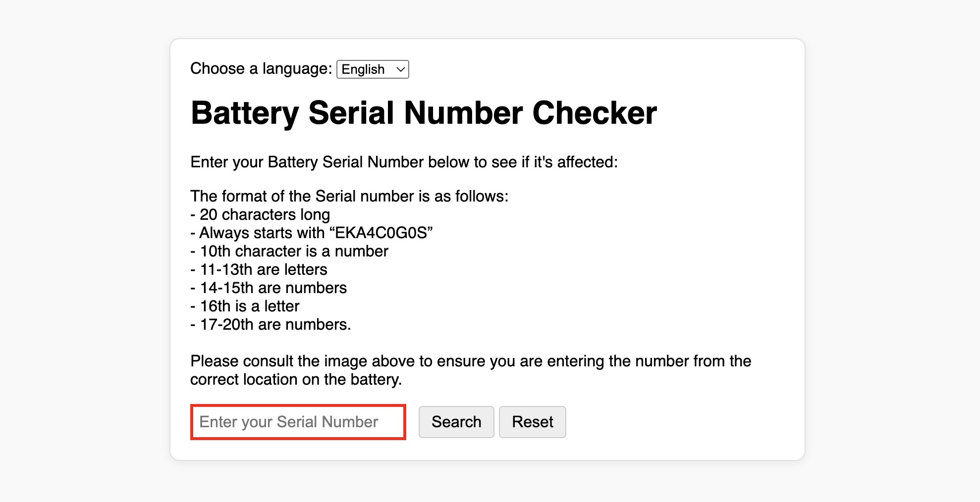The width and height of the screenshot is (980, 502).
Task: Click the "10th character is a number" line
Action: 289,251
